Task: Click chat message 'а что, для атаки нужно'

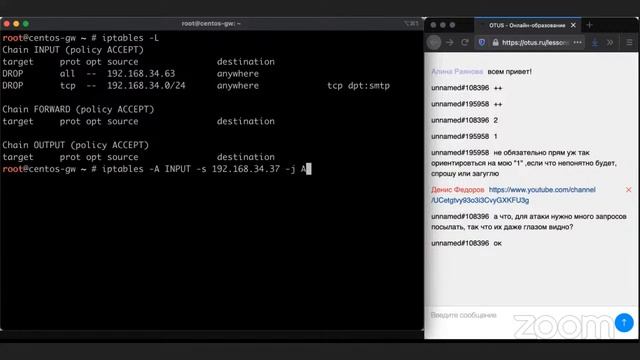Action: point(529,222)
